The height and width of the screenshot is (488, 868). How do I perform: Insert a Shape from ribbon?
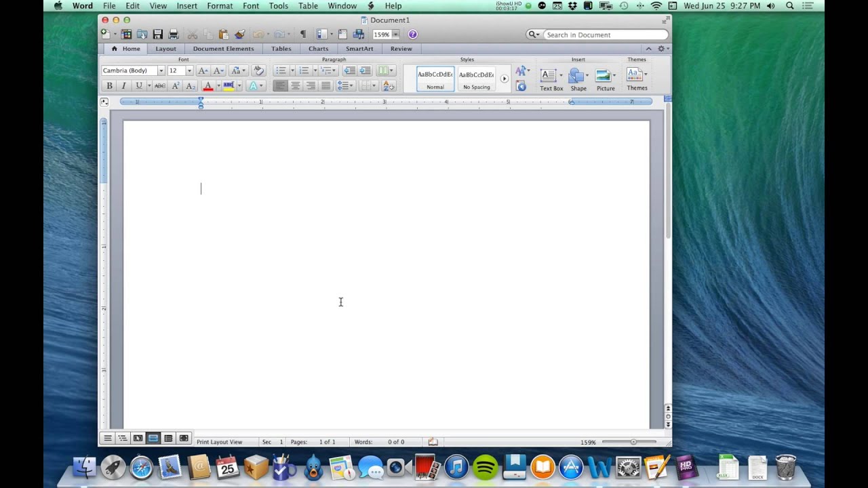578,79
